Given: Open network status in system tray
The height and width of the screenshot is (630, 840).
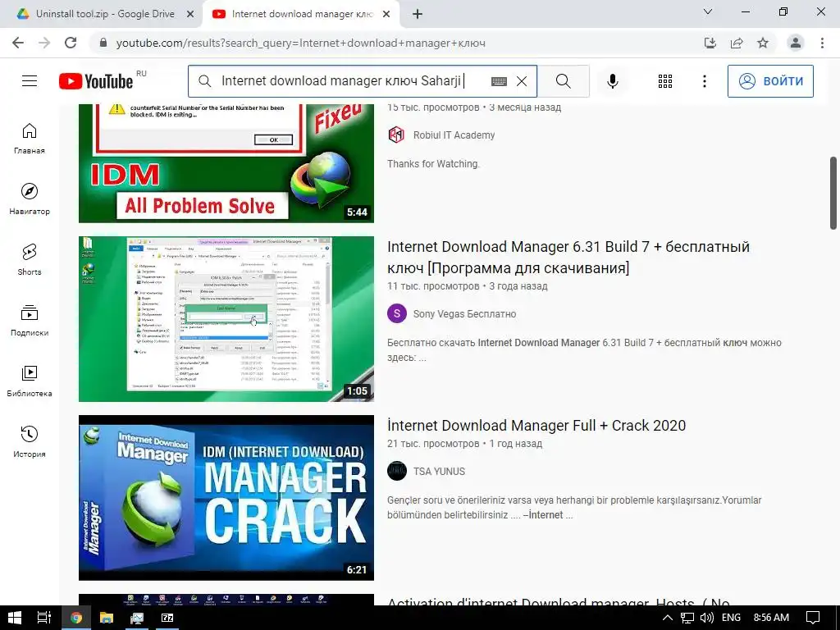Looking at the screenshot, I should tap(687, 618).
